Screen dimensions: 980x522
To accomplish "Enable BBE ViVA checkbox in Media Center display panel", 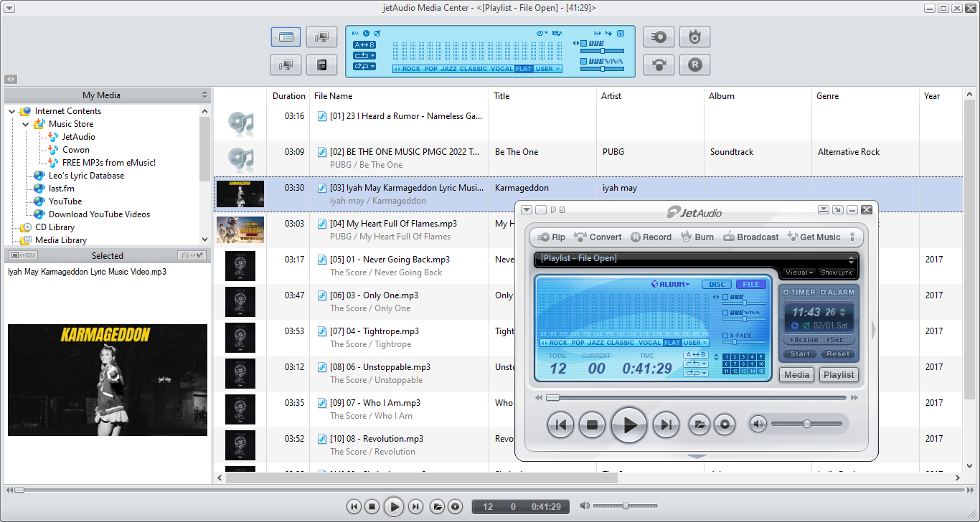I will pyautogui.click(x=583, y=62).
